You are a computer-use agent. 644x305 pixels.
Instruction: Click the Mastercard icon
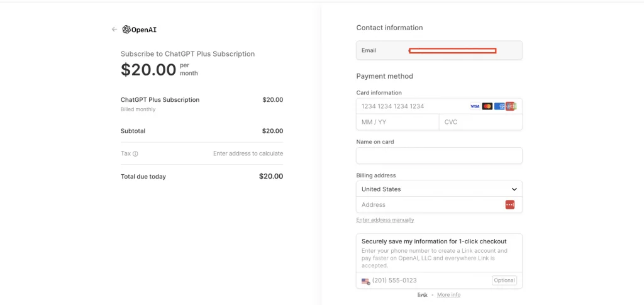[487, 106]
